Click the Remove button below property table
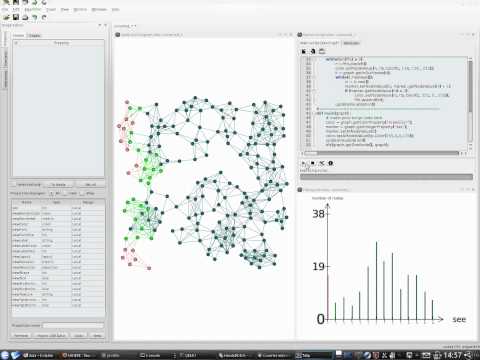The height and width of the screenshot is (360, 480). [x=21, y=335]
